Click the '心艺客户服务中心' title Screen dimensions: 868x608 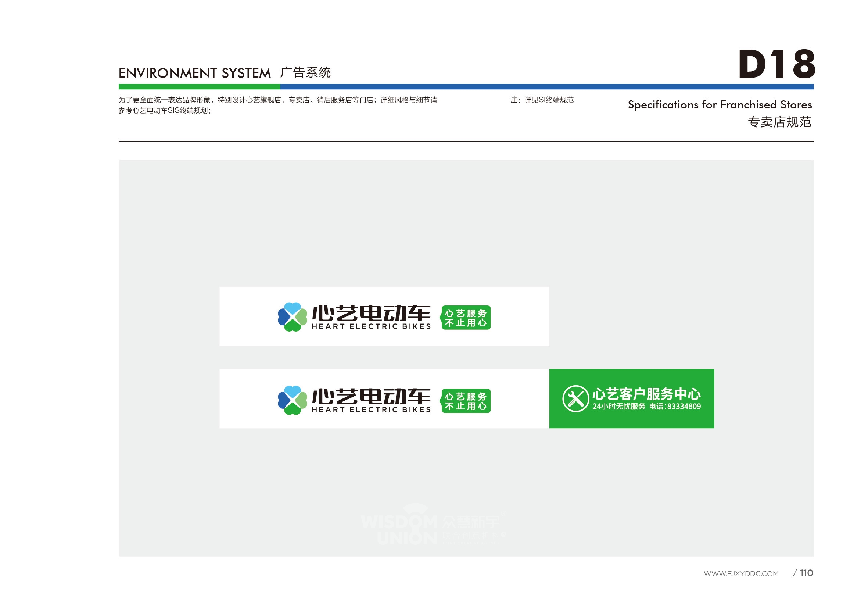(x=646, y=394)
